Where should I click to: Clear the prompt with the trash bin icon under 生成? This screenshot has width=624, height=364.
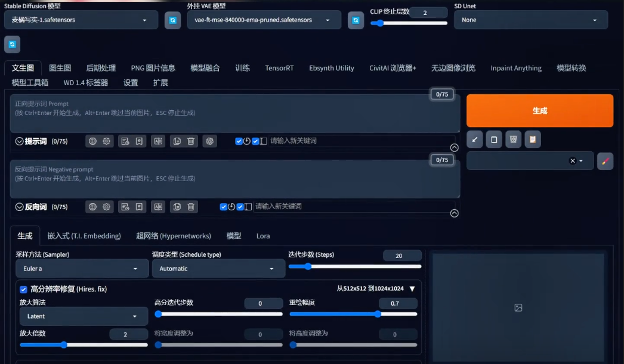(513, 139)
